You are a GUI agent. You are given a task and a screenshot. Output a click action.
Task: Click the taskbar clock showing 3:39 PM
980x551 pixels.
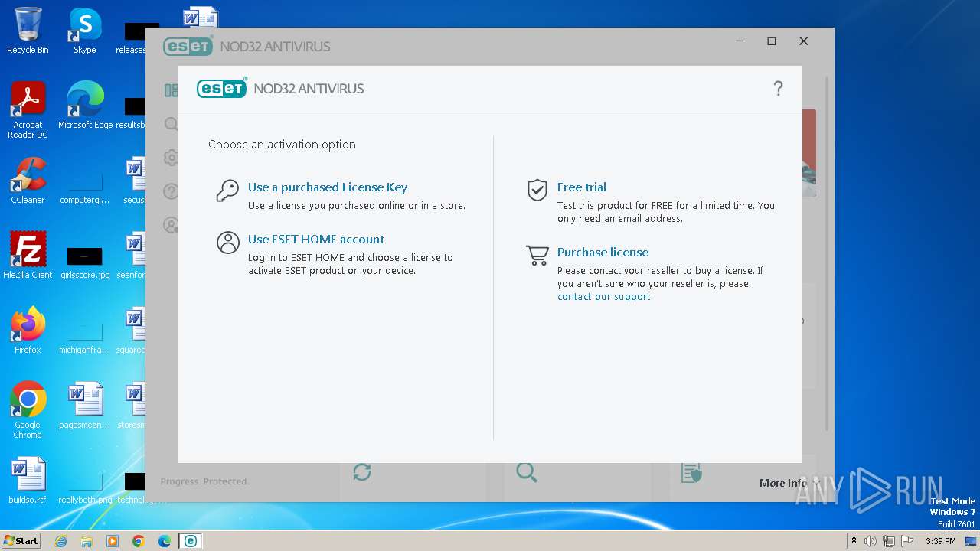(x=940, y=541)
